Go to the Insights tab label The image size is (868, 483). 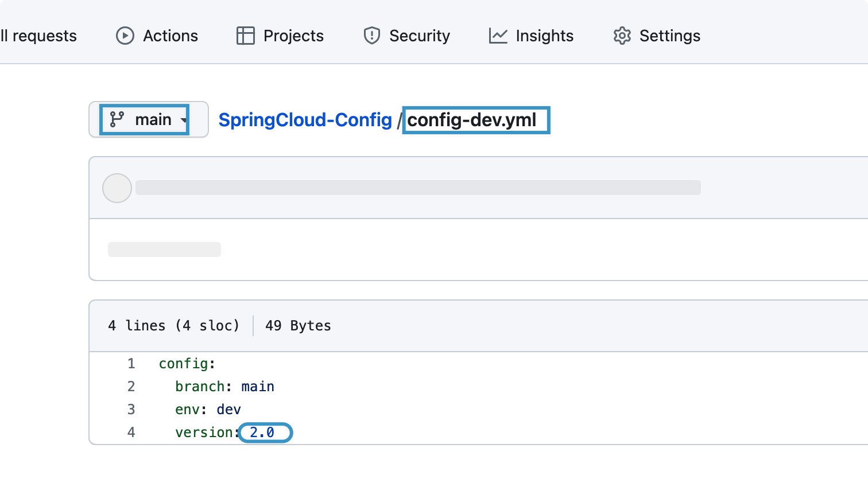[544, 36]
